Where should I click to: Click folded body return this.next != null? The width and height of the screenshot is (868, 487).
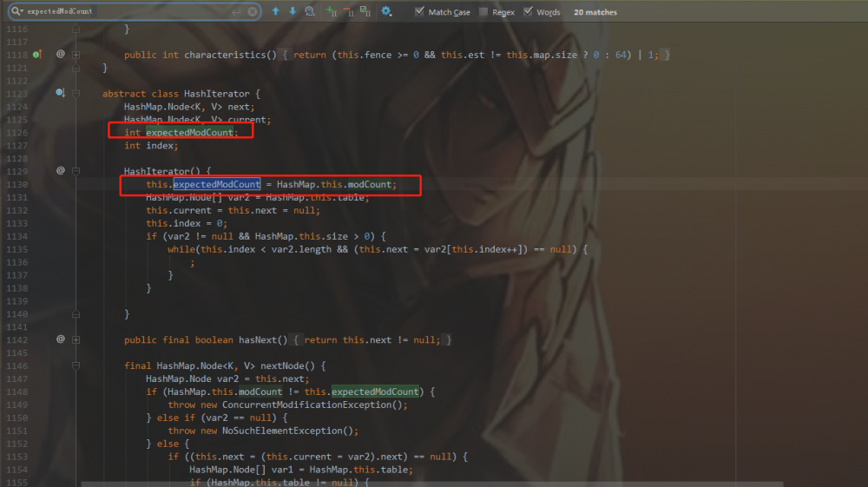(x=372, y=339)
